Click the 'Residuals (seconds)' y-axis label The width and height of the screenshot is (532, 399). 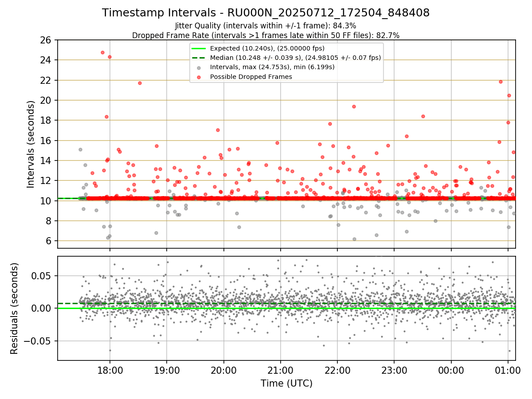click(x=15, y=308)
